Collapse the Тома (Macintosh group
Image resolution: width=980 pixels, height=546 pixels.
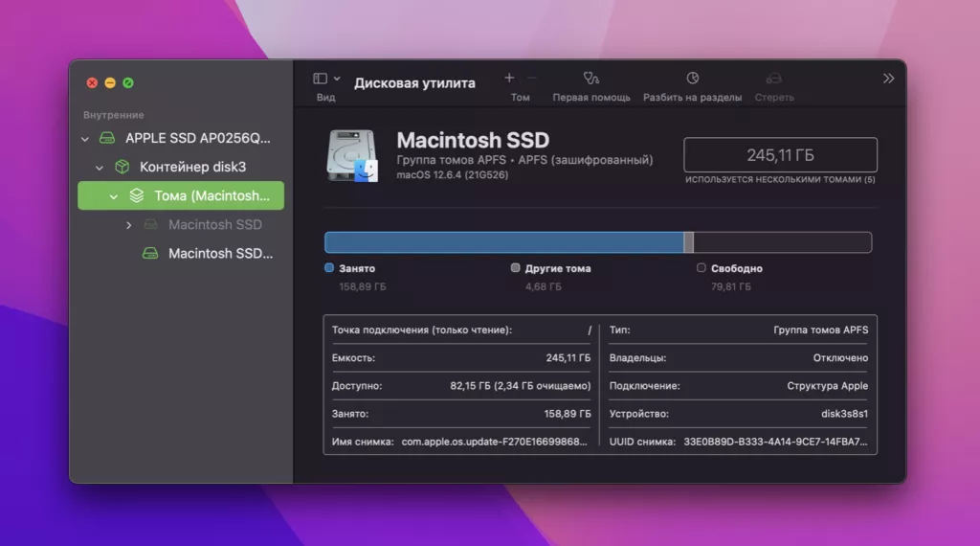point(114,196)
